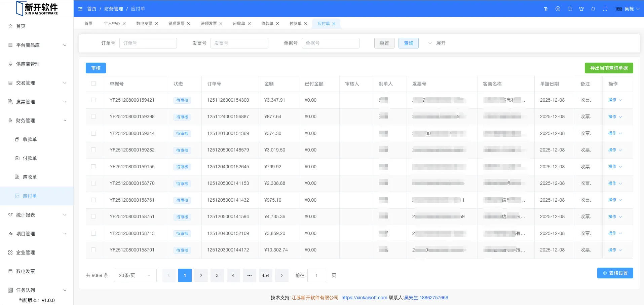Click the green 导出当前查询单据 button
644x305 pixels.
[609, 68]
